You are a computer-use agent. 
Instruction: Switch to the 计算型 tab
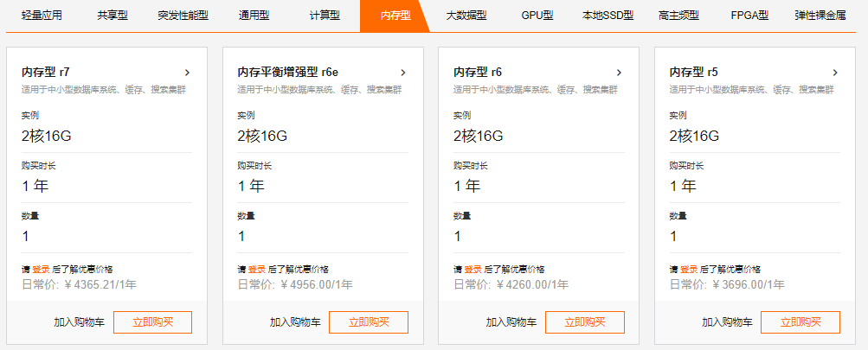click(325, 16)
